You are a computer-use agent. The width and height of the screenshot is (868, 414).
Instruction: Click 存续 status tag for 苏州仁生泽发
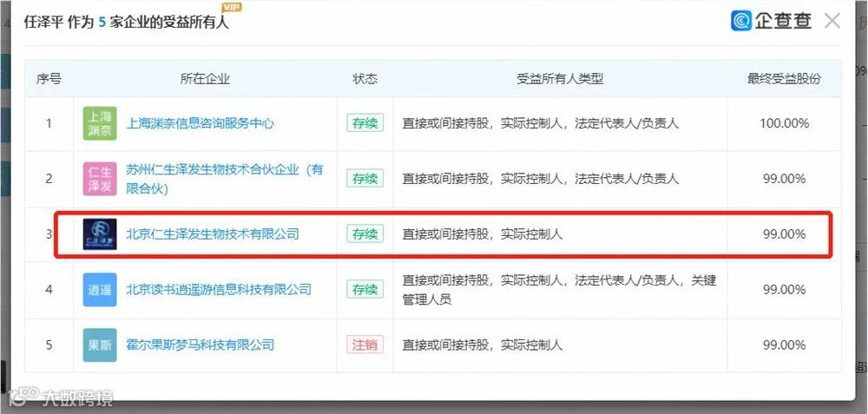coord(365,179)
